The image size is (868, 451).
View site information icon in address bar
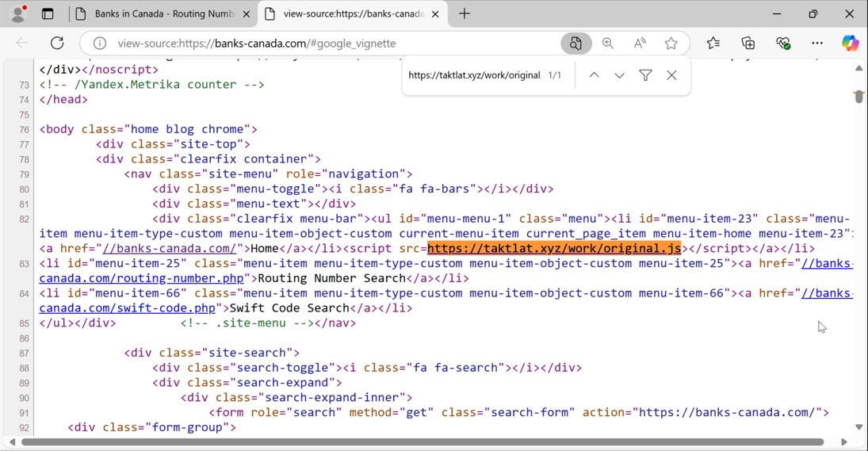click(100, 43)
